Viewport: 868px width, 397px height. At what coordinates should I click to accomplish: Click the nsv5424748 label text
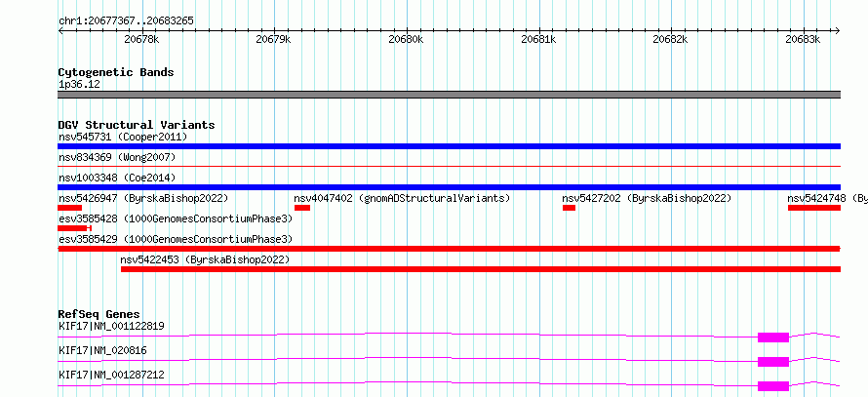[x=817, y=198]
